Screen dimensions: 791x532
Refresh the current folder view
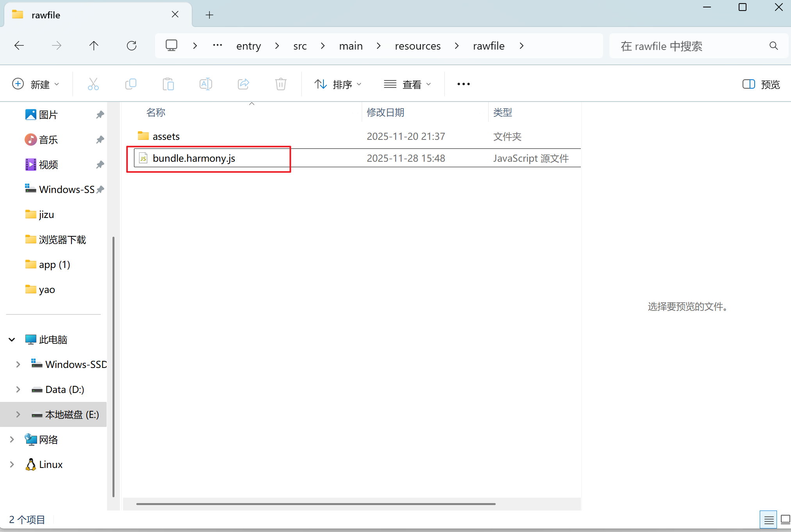[132, 46]
